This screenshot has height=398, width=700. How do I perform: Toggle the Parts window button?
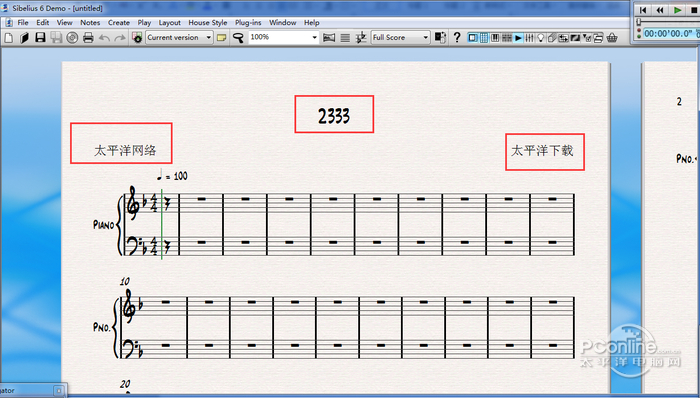[552, 37]
